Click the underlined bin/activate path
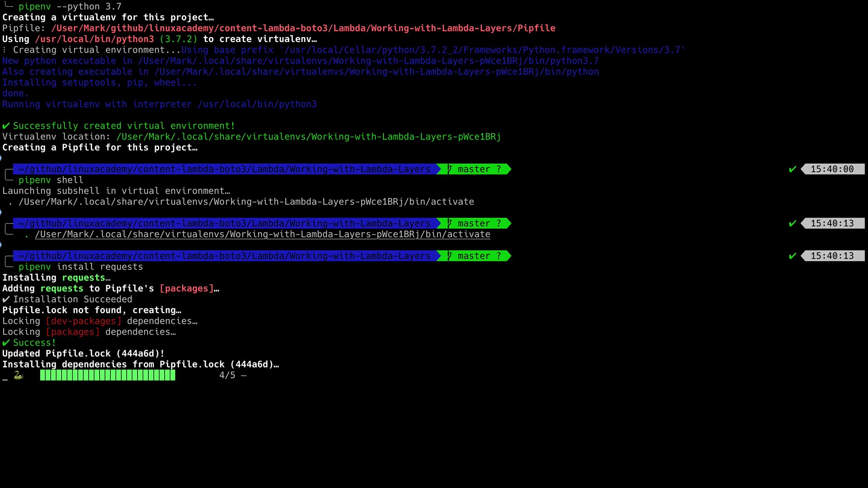The width and height of the screenshot is (868, 488). pyautogui.click(x=262, y=234)
